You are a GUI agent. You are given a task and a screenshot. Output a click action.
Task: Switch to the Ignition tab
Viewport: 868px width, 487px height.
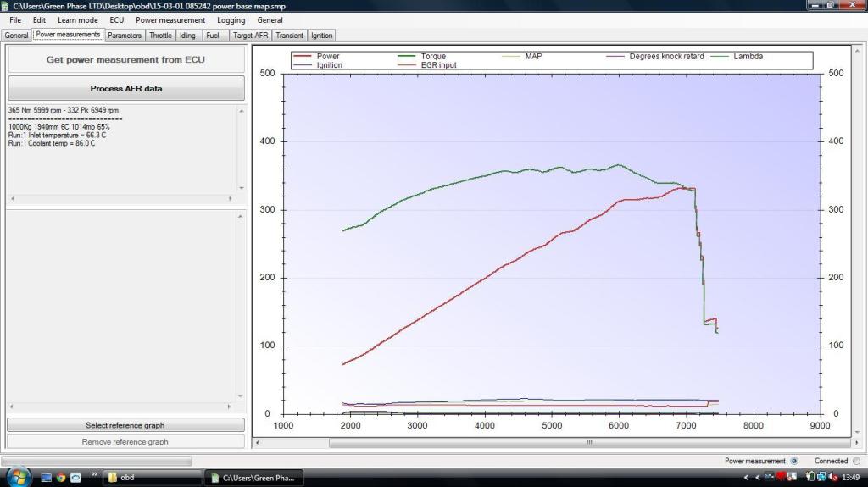click(321, 36)
